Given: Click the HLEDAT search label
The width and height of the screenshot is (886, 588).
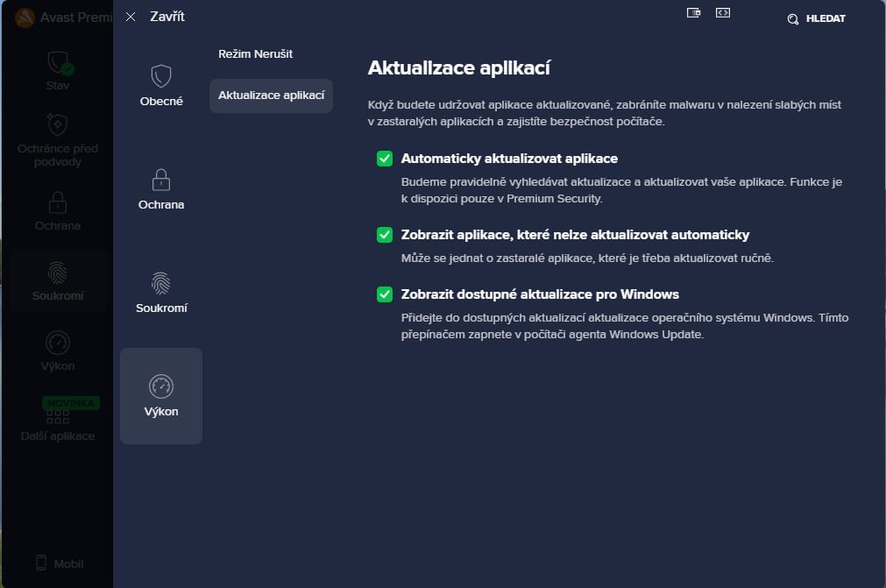Looking at the screenshot, I should pos(825,18).
